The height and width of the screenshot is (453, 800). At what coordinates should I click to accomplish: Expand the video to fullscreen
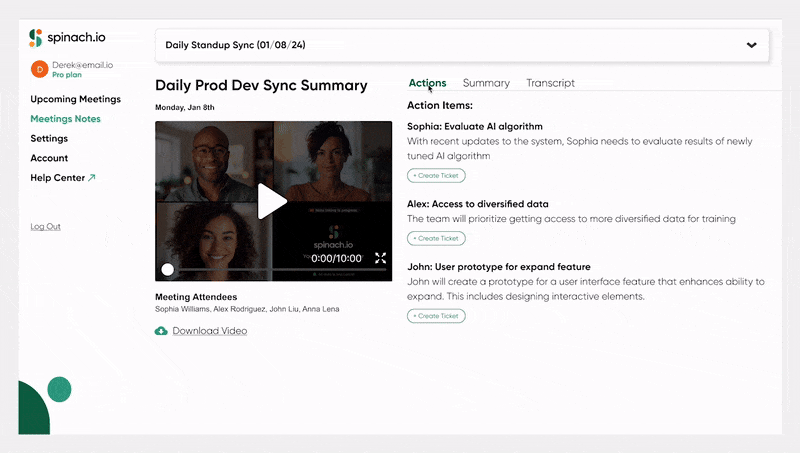tap(380, 258)
